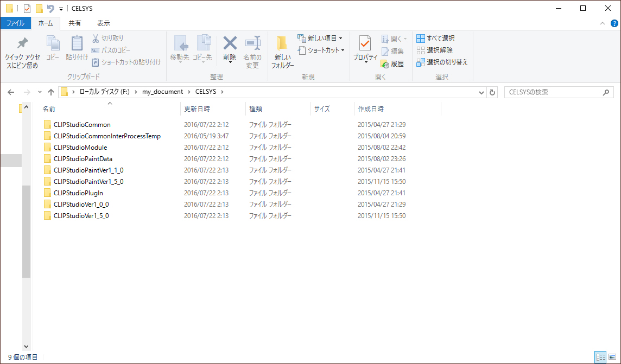The width and height of the screenshot is (621, 364).
Task: Click パスのコピー (Copy path)
Action: pos(111,50)
